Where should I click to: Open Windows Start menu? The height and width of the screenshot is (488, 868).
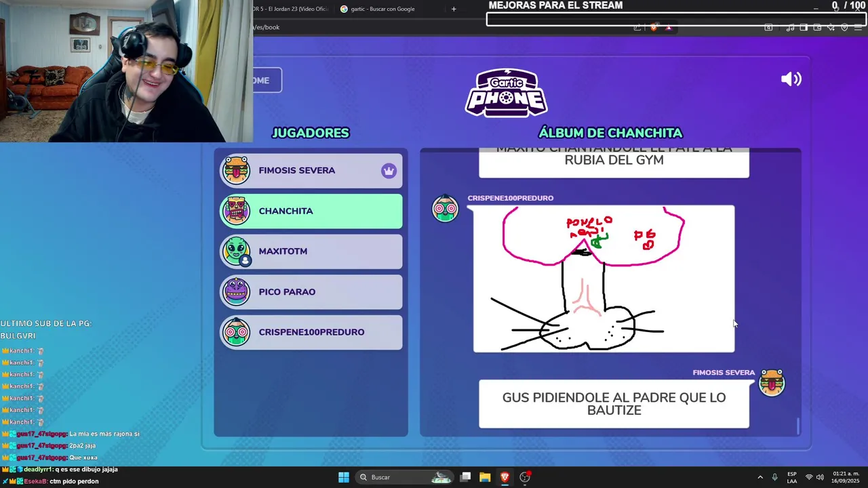point(344,477)
